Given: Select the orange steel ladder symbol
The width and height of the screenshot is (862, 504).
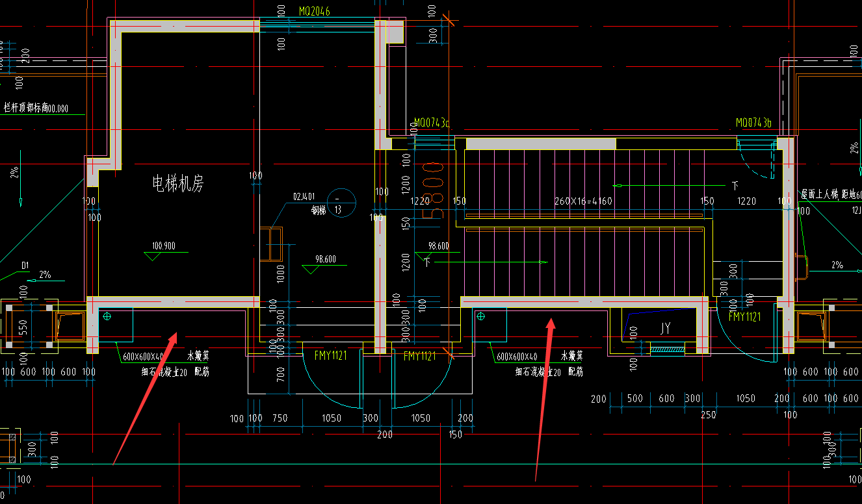Looking at the screenshot, I should point(271,244).
